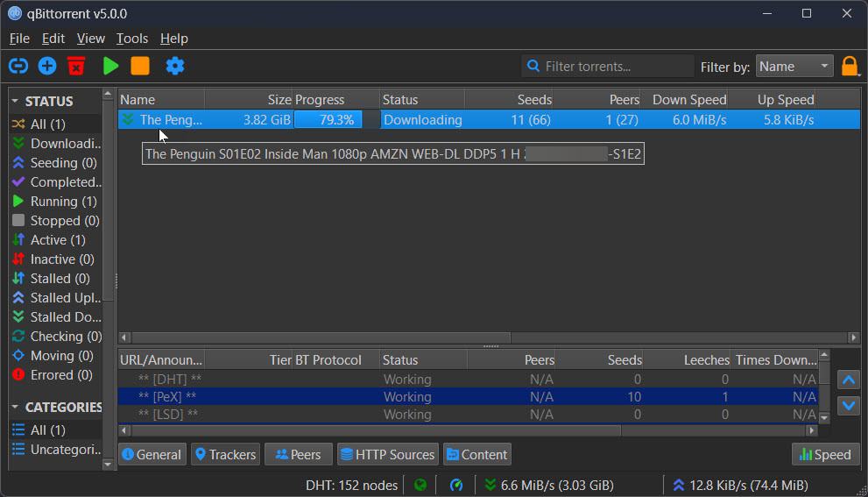Select the Completed status filter
Viewport: 868px width, 497px height.
tap(55, 181)
